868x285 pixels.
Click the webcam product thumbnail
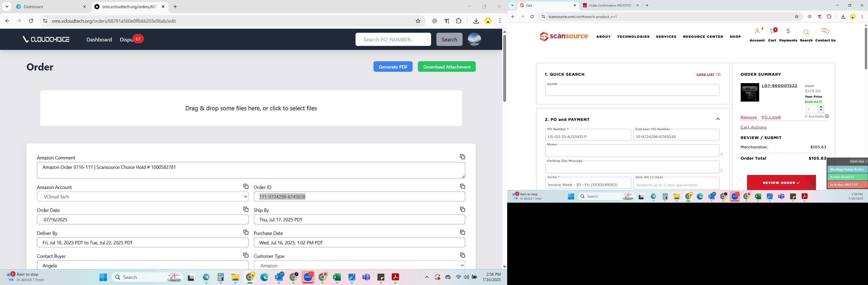(750, 92)
